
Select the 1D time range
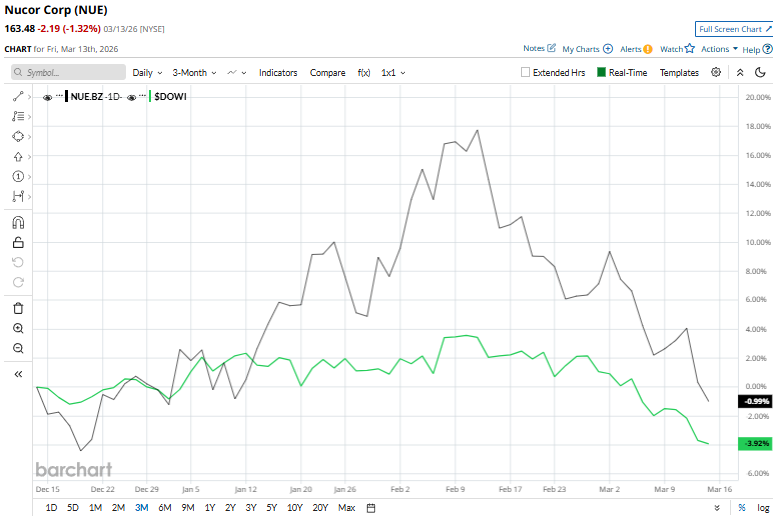click(x=51, y=508)
